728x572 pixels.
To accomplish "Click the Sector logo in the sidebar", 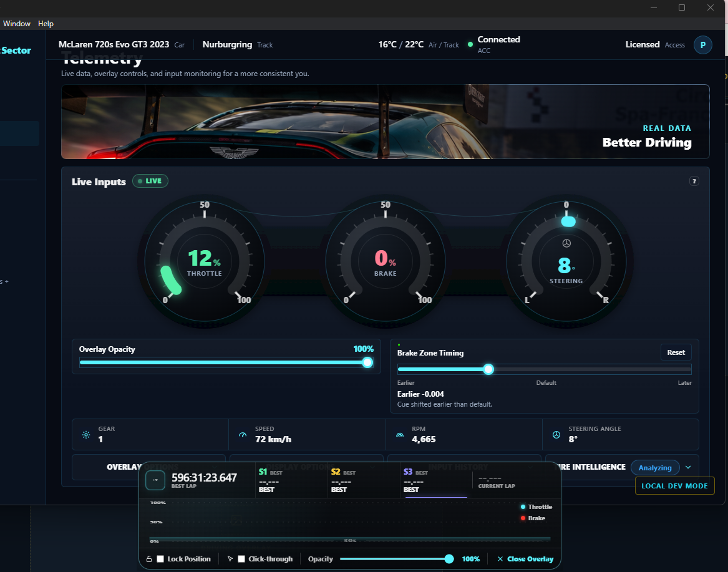I will [x=16, y=51].
